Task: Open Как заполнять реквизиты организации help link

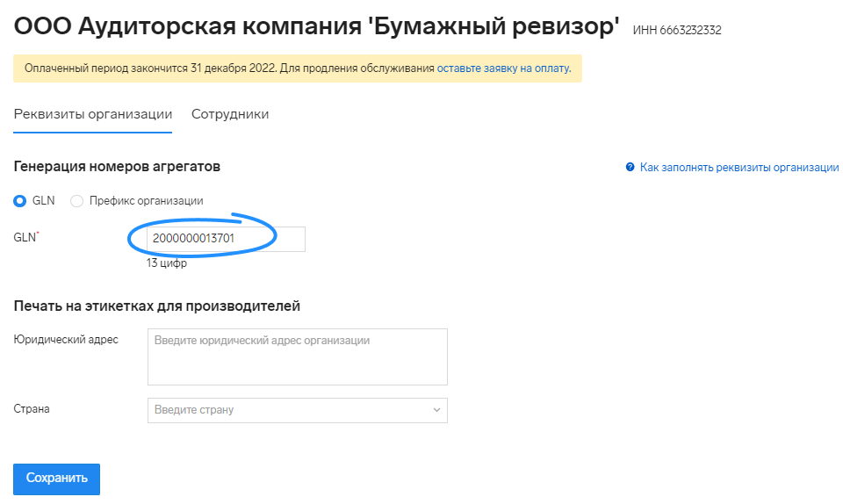Action: (x=739, y=167)
